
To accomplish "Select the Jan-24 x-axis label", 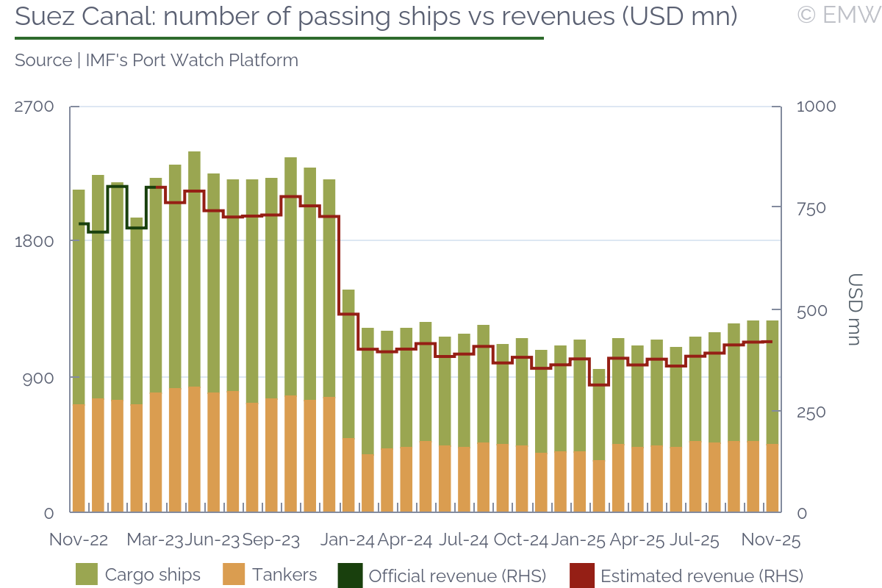I will [x=347, y=540].
